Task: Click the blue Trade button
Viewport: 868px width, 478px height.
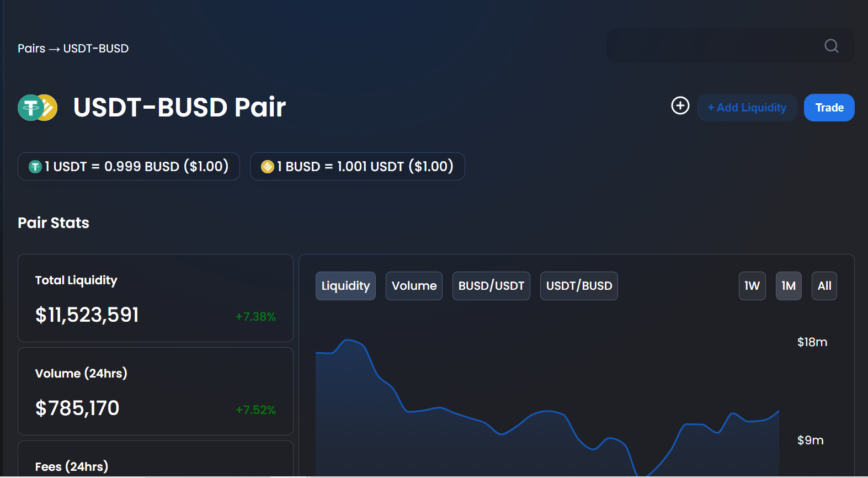Action: [829, 108]
